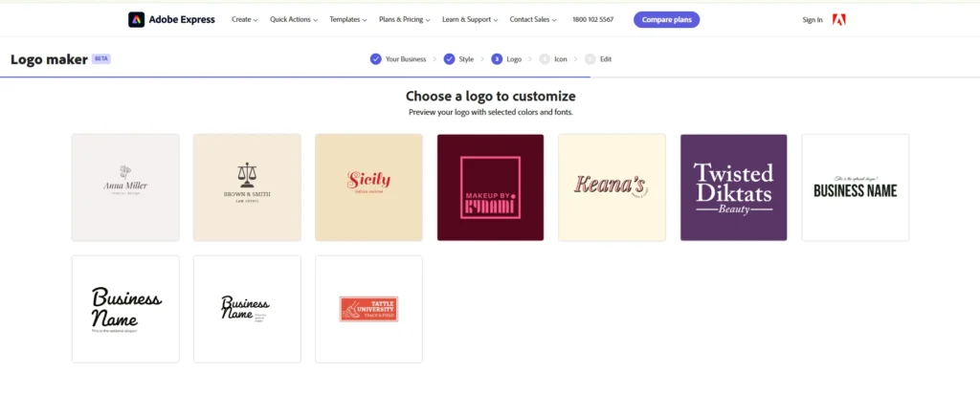Click the Compare plans button
980x417 pixels.
coord(667,19)
